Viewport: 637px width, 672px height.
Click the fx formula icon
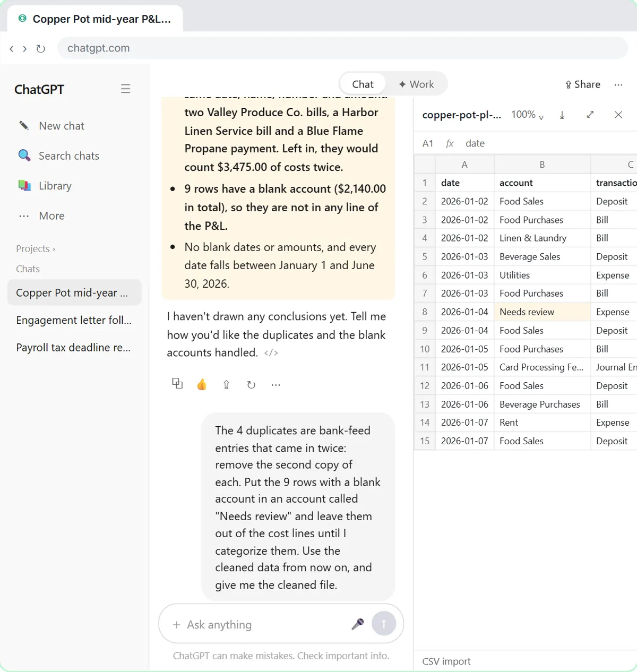click(450, 143)
